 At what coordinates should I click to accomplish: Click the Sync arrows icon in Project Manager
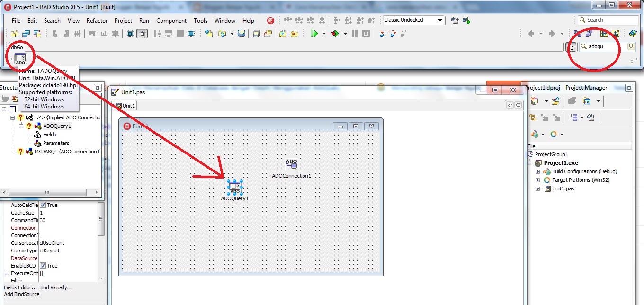click(x=533, y=117)
